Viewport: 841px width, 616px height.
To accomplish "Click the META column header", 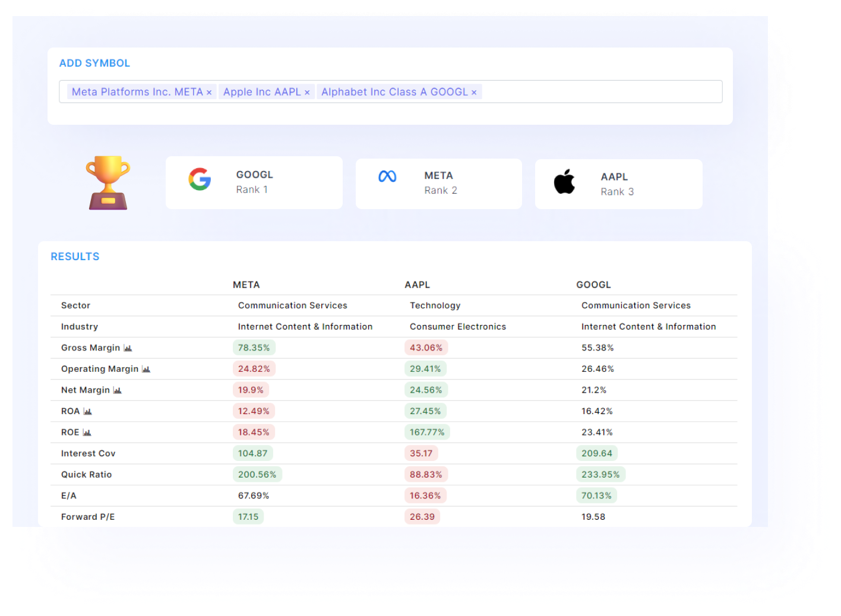I will coord(246,285).
